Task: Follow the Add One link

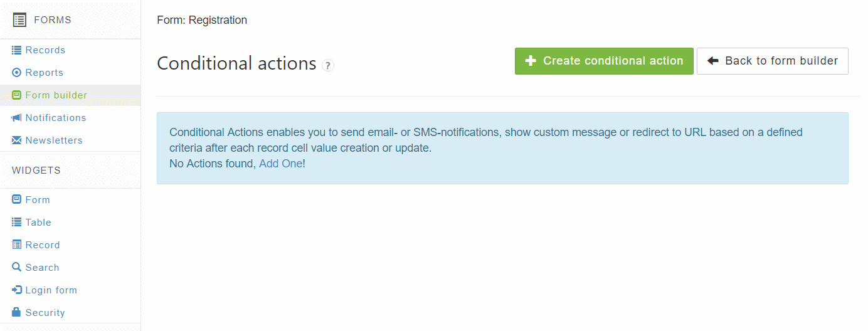Action: tap(280, 164)
